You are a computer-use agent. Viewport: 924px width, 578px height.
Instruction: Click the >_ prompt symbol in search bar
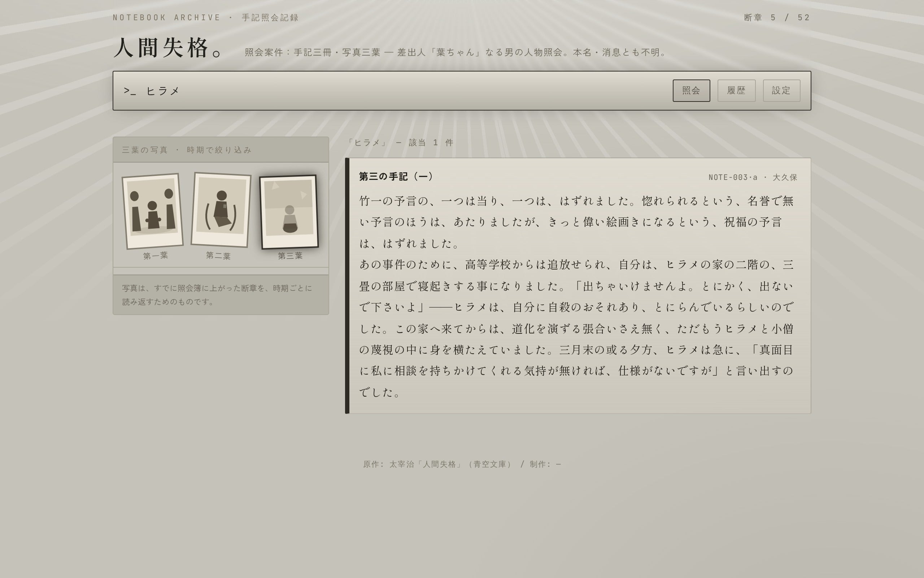click(x=130, y=91)
